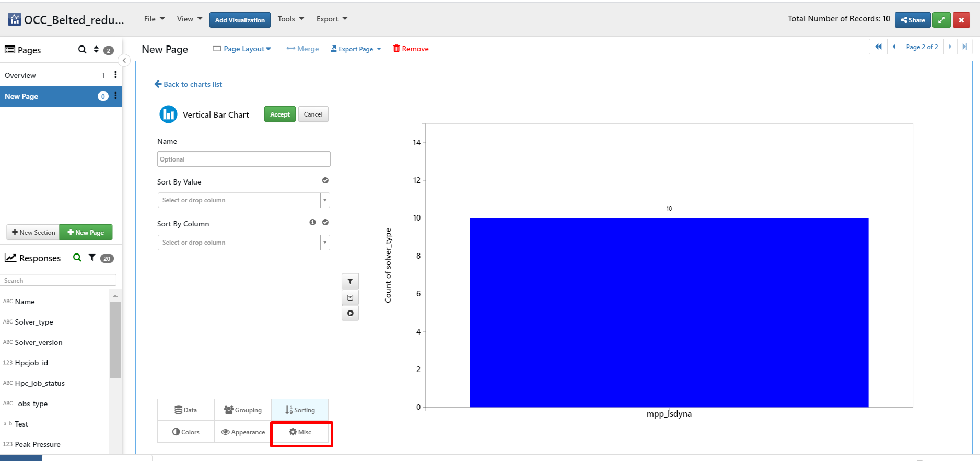Image resolution: width=980 pixels, height=461 pixels.
Task: Switch to the Appearance tab
Action: click(x=243, y=432)
